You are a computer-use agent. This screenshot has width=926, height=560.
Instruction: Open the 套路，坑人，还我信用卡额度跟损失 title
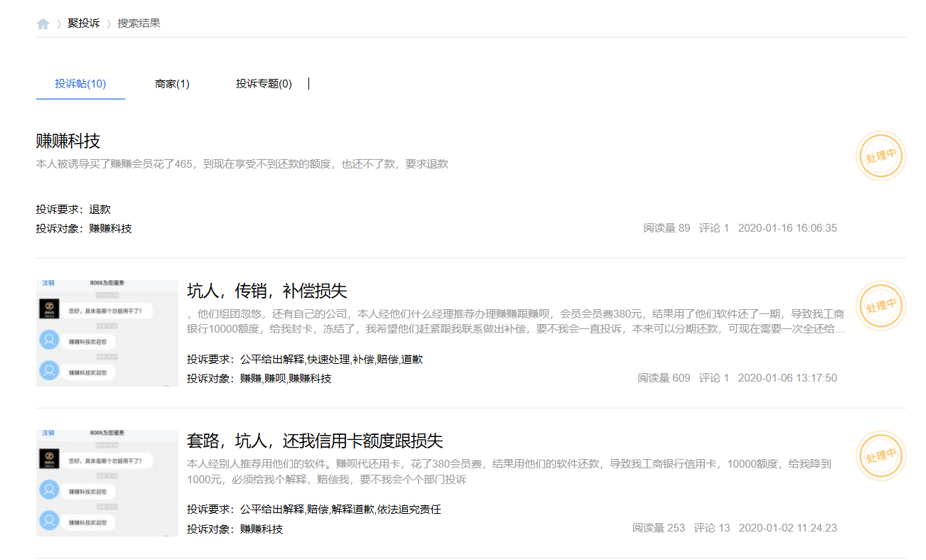pyautogui.click(x=315, y=441)
